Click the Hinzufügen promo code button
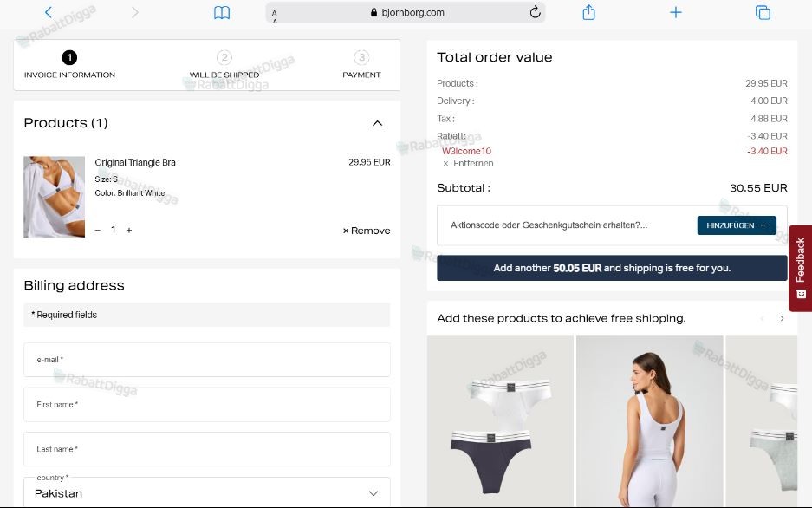Image resolution: width=812 pixels, height=508 pixels. tap(737, 225)
